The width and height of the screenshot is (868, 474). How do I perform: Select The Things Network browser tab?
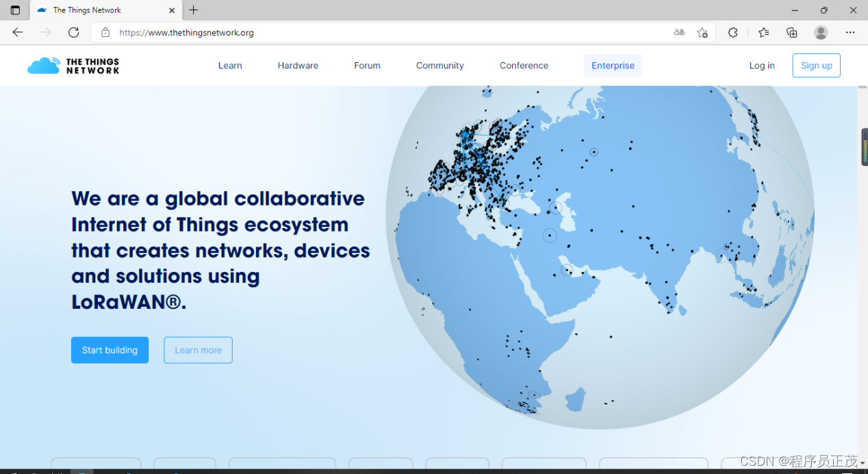click(x=105, y=10)
